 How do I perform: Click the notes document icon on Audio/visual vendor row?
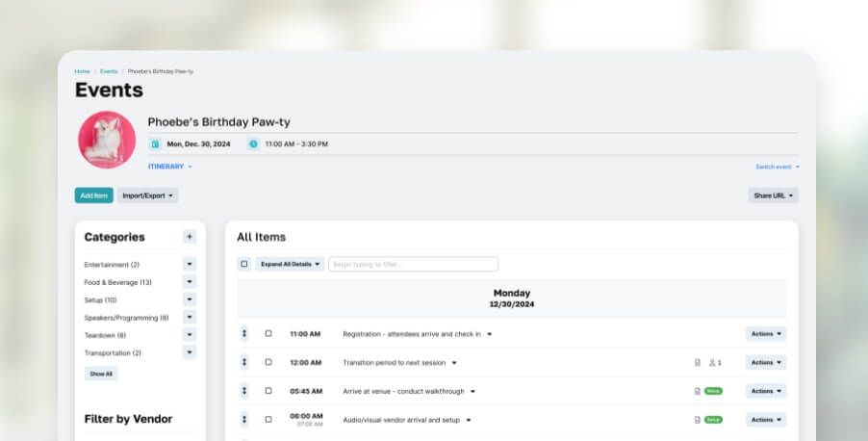(698, 420)
